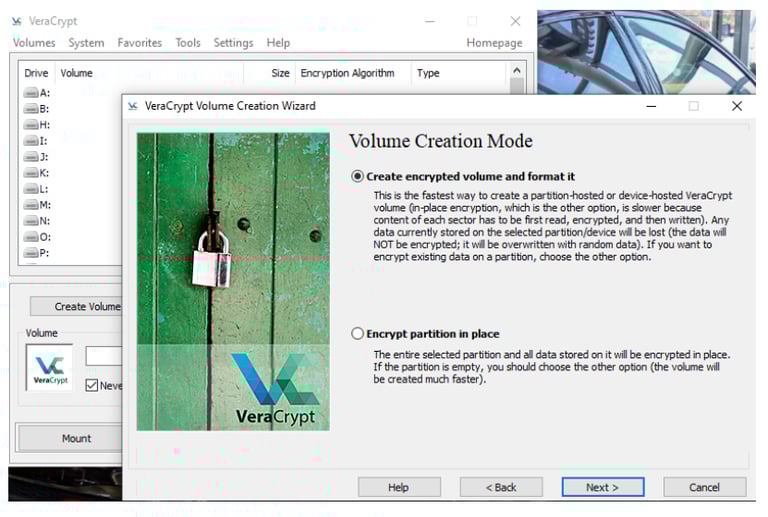Image resolution: width=768 pixels, height=517 pixels.
Task: Select drive K: icon in list
Action: 31,173
